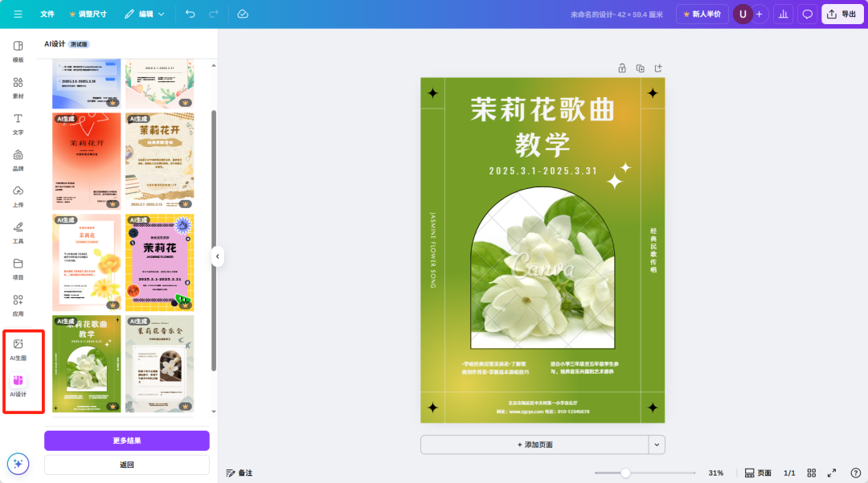The width and height of the screenshot is (868, 483).
Task: Open the 素材 elements panel
Action: (x=17, y=86)
